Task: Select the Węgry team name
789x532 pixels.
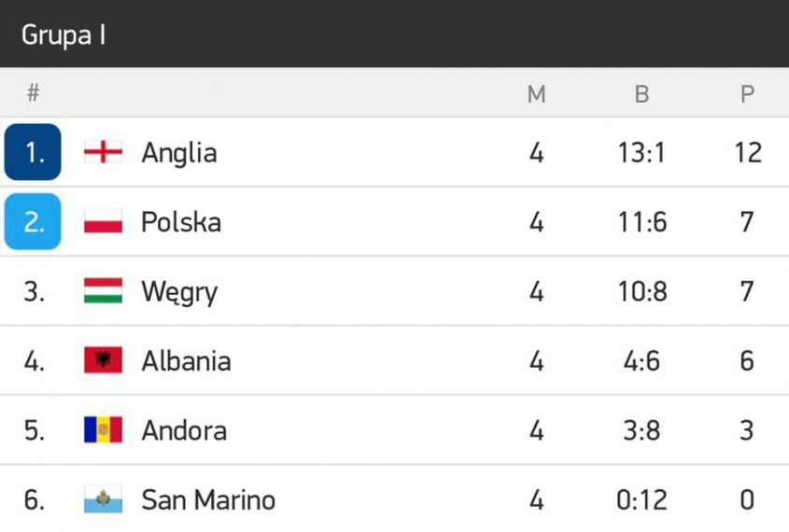Action: tap(179, 292)
